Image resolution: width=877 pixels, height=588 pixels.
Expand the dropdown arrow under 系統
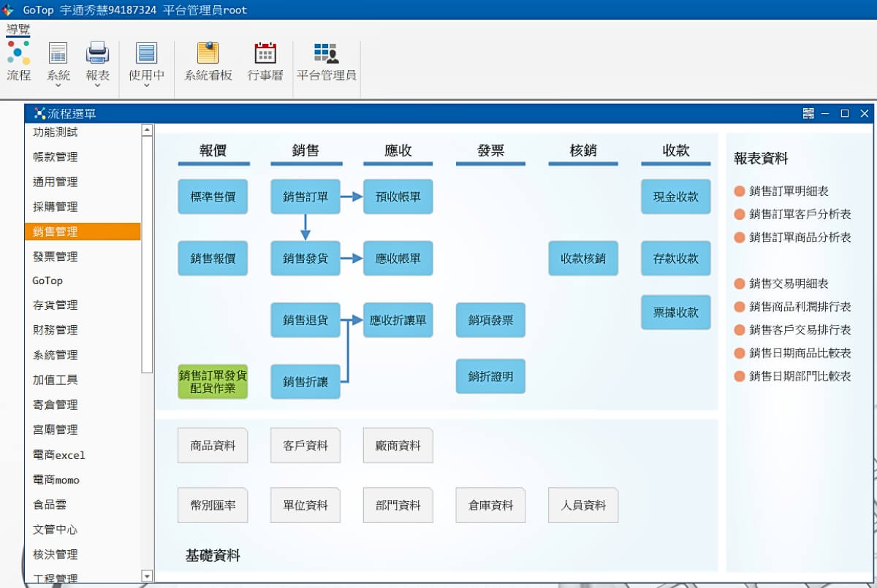tap(58, 85)
